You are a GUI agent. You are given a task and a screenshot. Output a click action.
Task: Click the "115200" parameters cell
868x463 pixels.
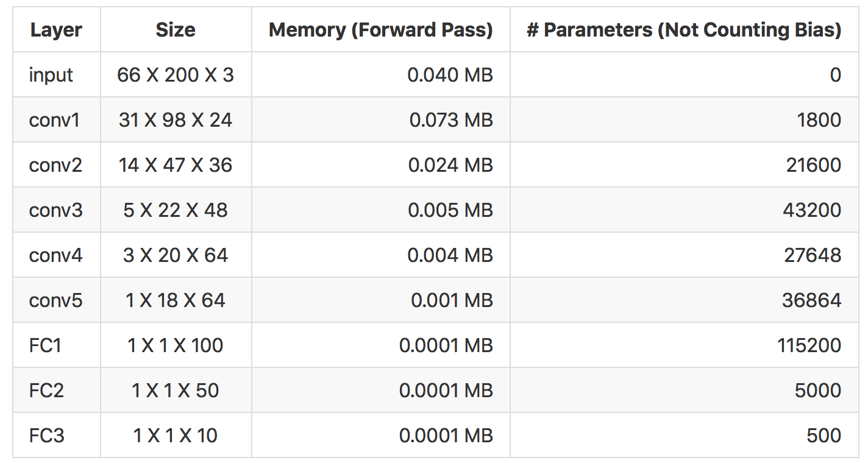pyautogui.click(x=809, y=345)
